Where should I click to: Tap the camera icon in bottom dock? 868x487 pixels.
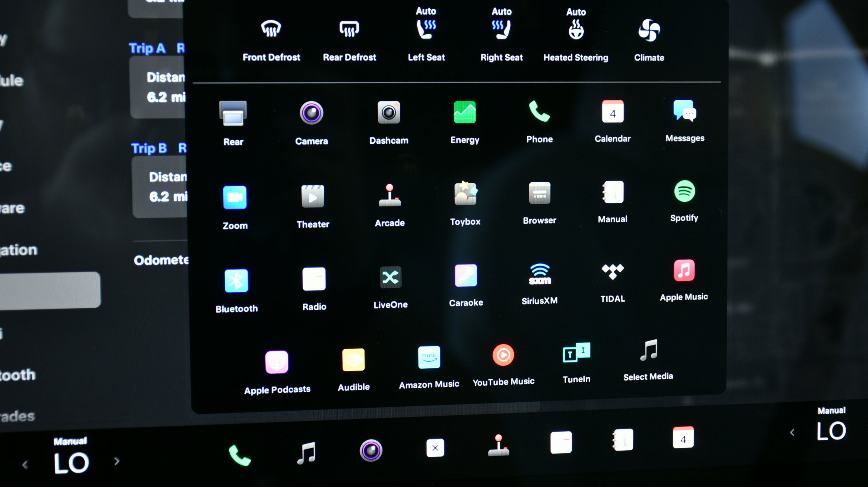tap(371, 450)
